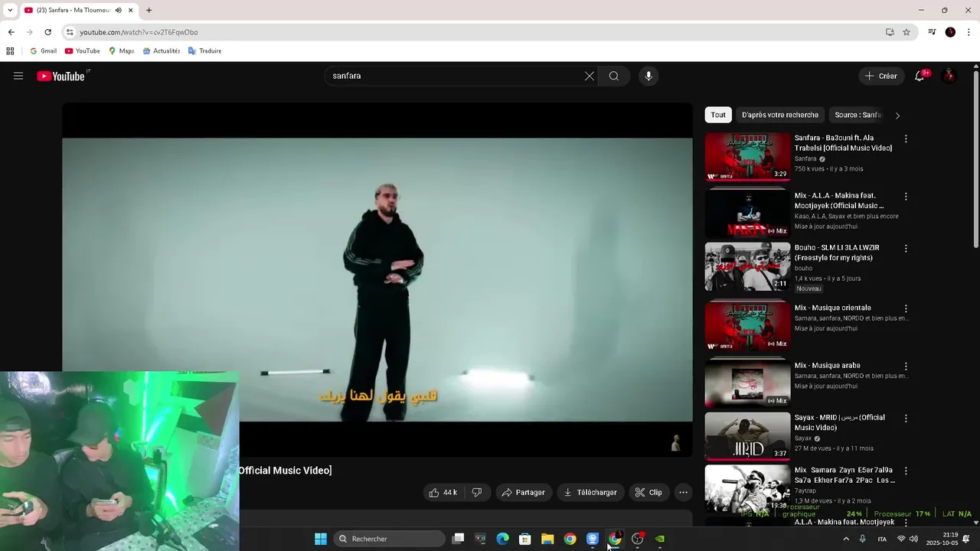Open the install/cast icon in address bar

tap(890, 32)
